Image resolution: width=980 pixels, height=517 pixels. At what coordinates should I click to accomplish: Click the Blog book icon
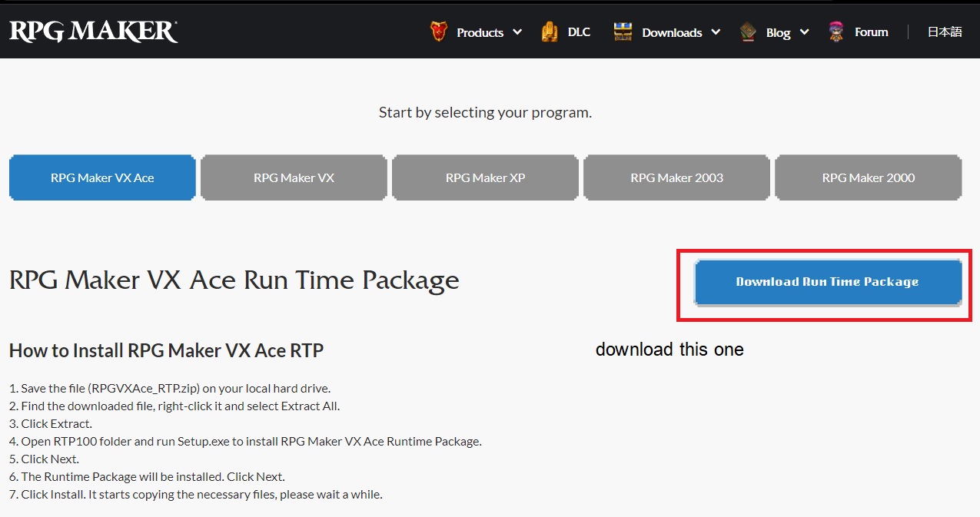[748, 31]
